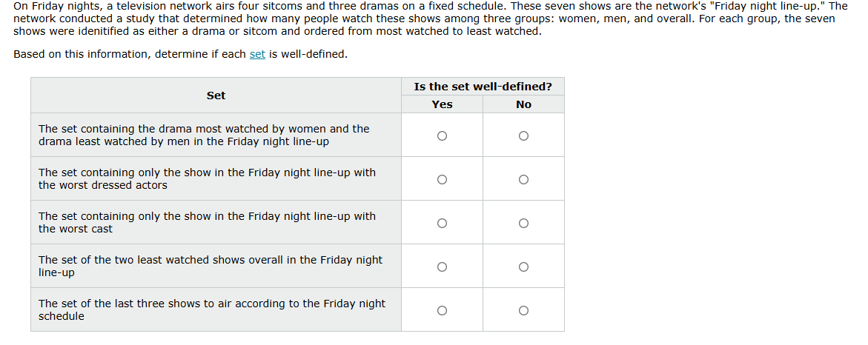
Task: Open the "set" definition link
Action: pyautogui.click(x=257, y=54)
